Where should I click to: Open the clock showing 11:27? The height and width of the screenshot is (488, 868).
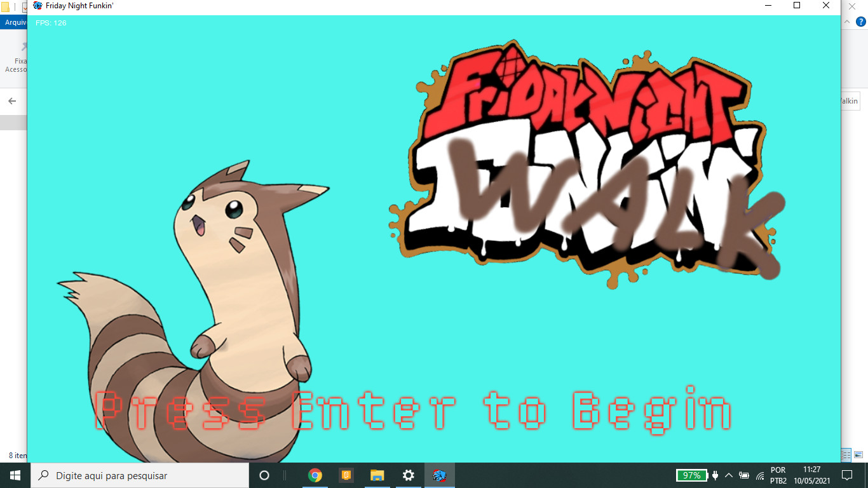[x=811, y=475]
